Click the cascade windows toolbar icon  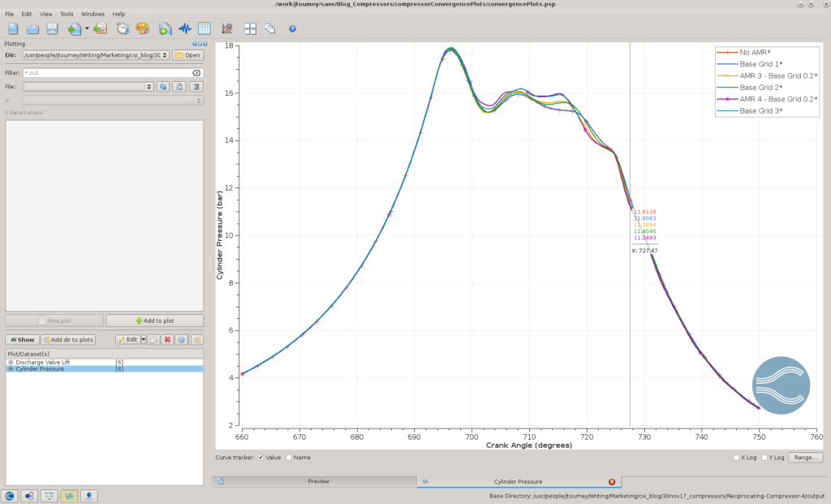[x=269, y=28]
